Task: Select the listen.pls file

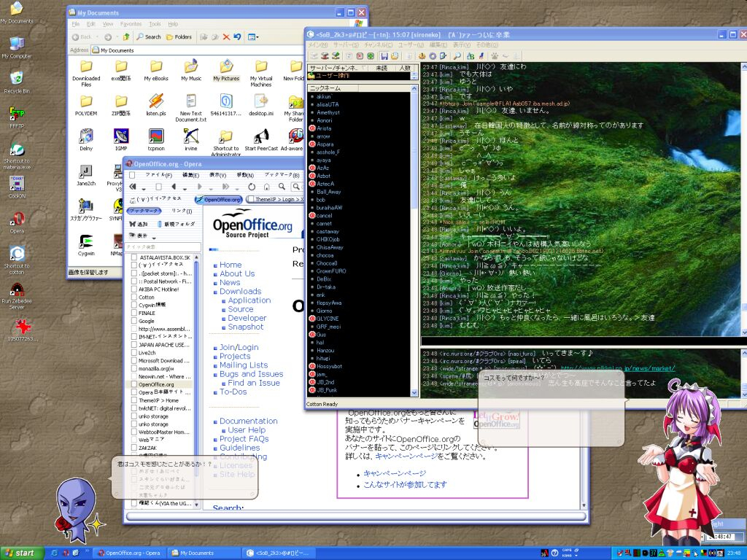Action: 156,105
